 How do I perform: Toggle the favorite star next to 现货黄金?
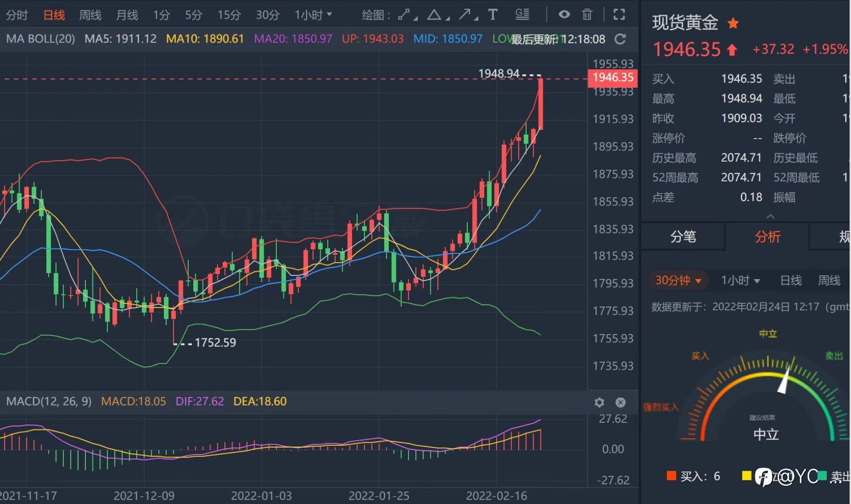(733, 23)
